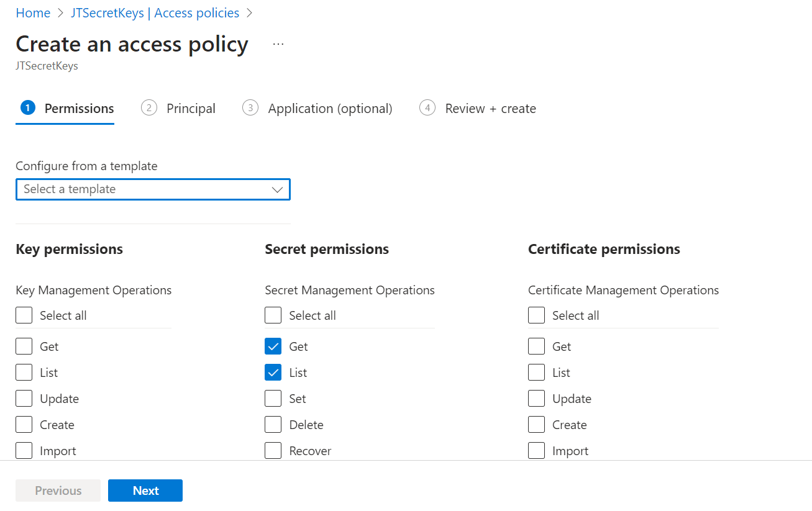Check Select all under Key Management Operations
This screenshot has height=511, width=812.
tap(24, 315)
